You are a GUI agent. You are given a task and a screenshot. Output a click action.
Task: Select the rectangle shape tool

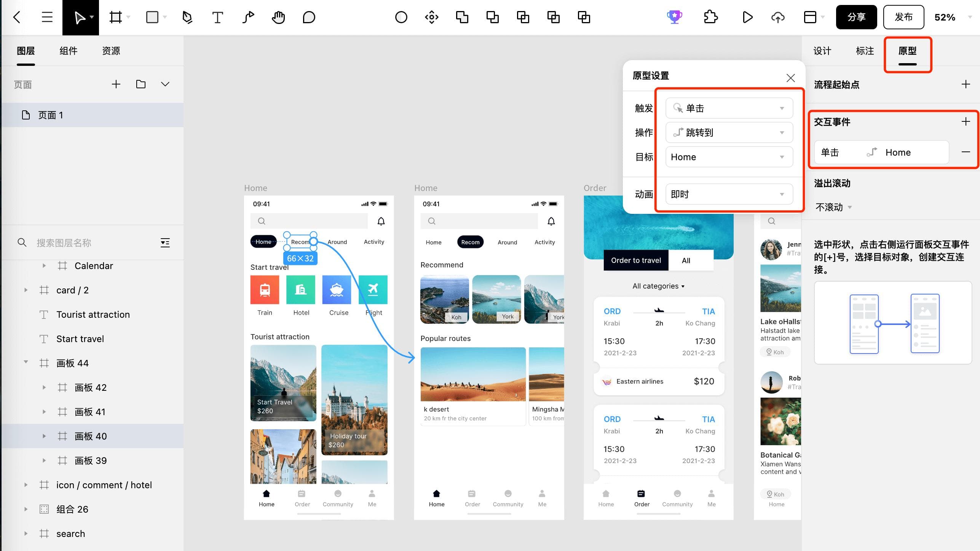pos(152,17)
